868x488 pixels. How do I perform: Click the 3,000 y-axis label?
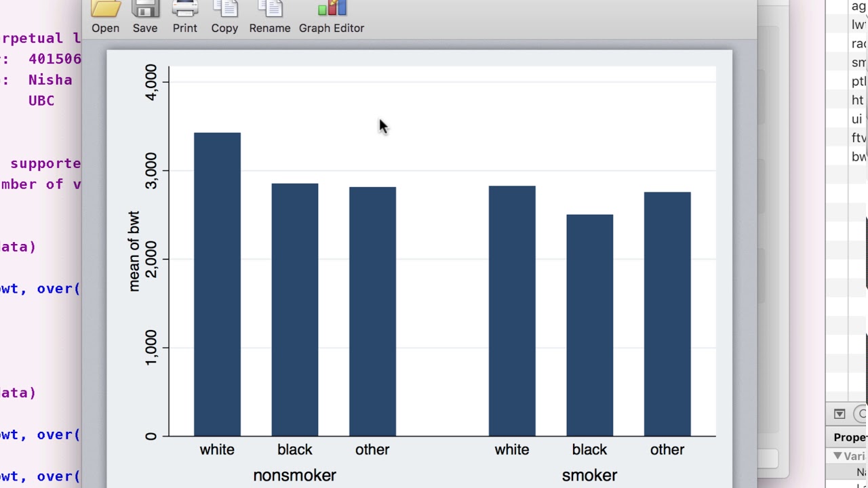point(151,171)
